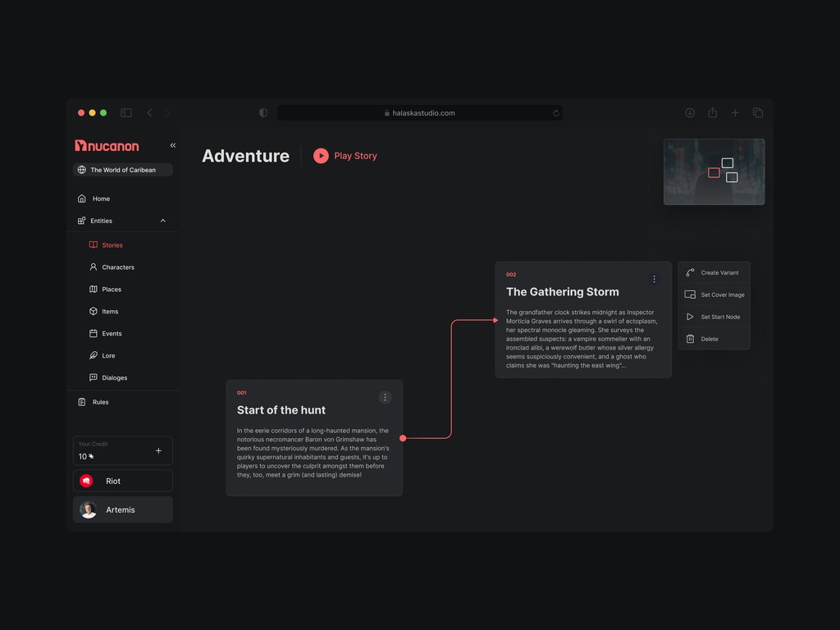Click the Events calendar icon

[94, 333]
